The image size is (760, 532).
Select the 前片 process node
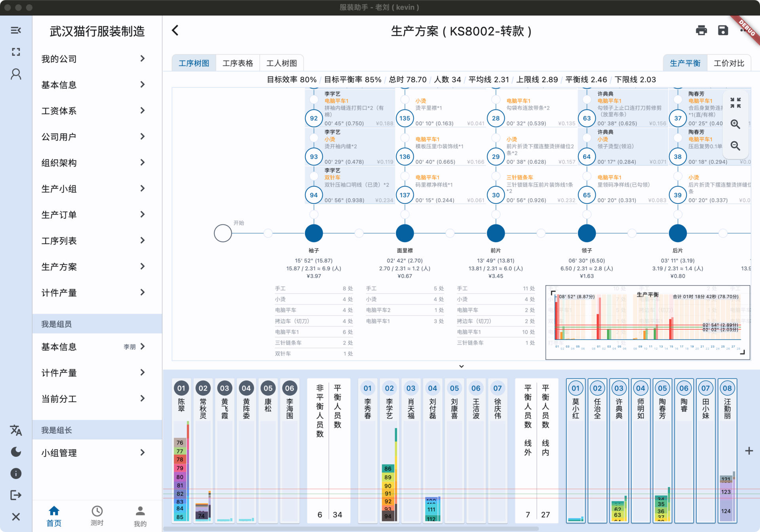point(496,233)
